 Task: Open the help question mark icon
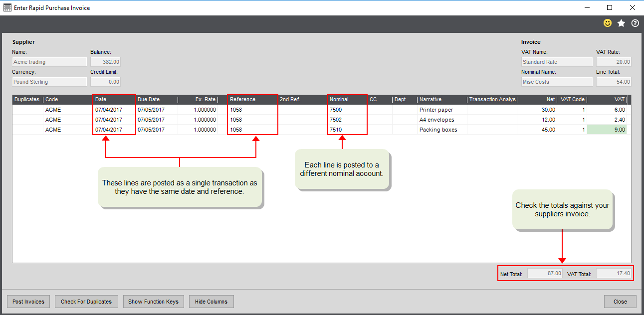coord(635,23)
